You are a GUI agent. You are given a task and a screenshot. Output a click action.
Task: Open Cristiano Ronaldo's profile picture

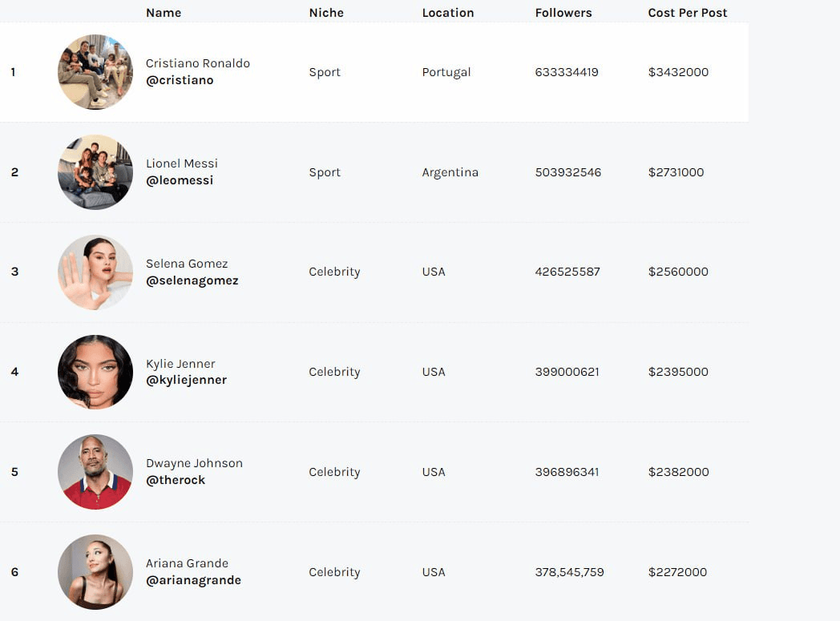(x=95, y=72)
